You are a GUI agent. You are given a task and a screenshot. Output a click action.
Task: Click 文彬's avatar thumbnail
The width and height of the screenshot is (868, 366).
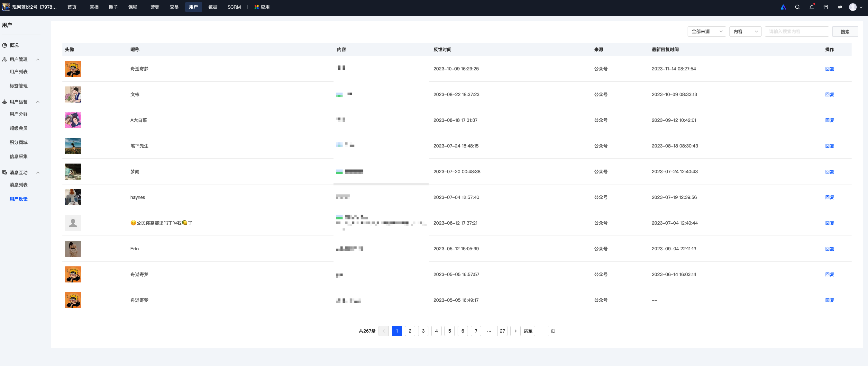73,94
